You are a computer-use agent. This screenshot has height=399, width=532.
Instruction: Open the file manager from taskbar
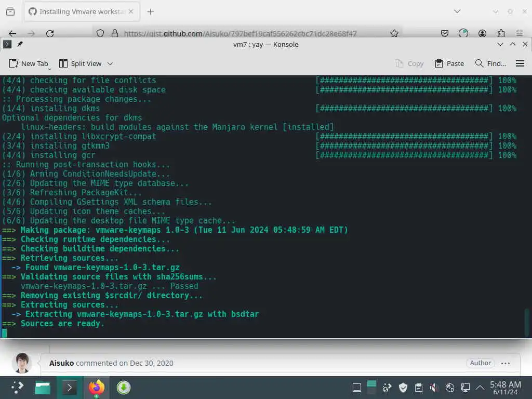[43, 388]
